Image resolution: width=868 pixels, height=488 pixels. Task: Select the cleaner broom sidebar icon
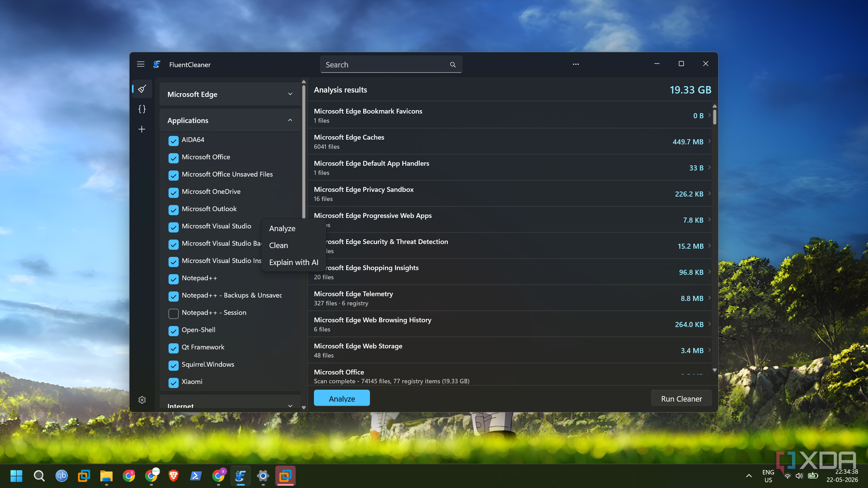pyautogui.click(x=142, y=89)
